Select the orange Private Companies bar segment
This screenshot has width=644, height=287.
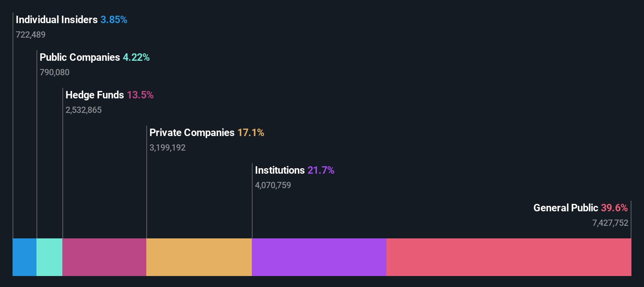tap(199, 257)
